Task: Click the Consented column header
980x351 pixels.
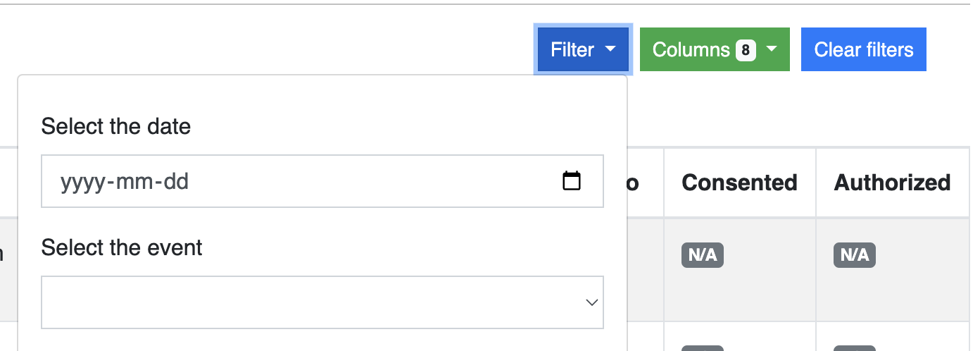Action: click(x=740, y=183)
